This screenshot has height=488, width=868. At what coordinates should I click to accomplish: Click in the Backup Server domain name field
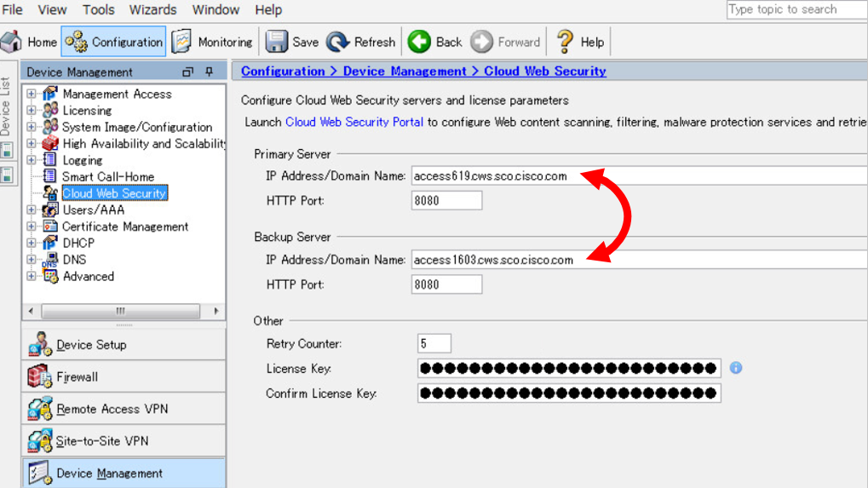click(640, 260)
